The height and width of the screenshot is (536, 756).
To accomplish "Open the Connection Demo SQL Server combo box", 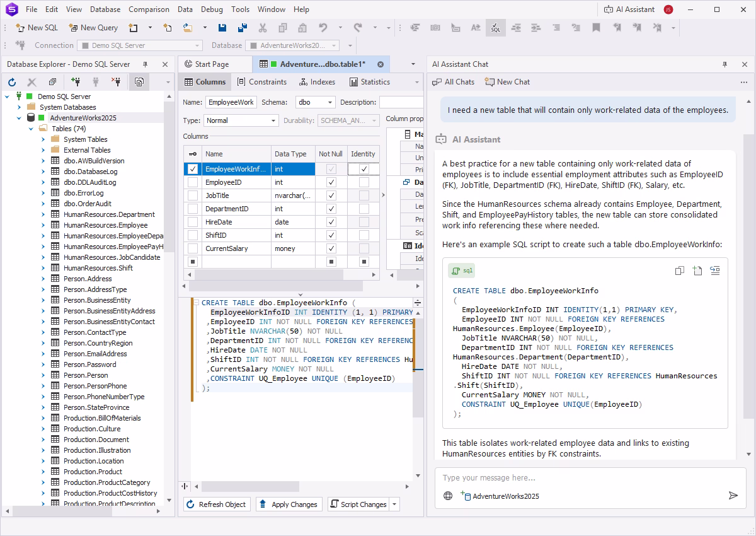I will tap(140, 45).
